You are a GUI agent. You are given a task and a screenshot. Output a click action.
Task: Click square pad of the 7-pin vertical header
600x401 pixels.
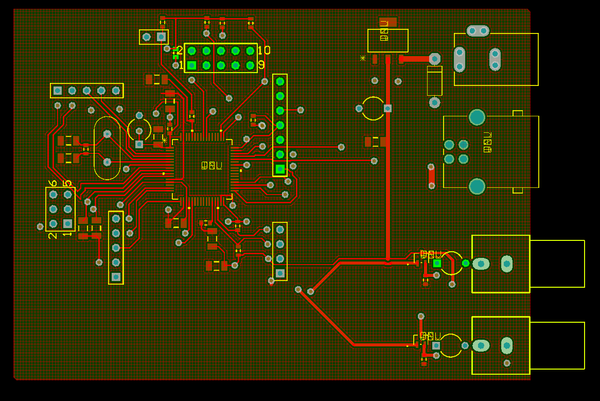pos(280,169)
